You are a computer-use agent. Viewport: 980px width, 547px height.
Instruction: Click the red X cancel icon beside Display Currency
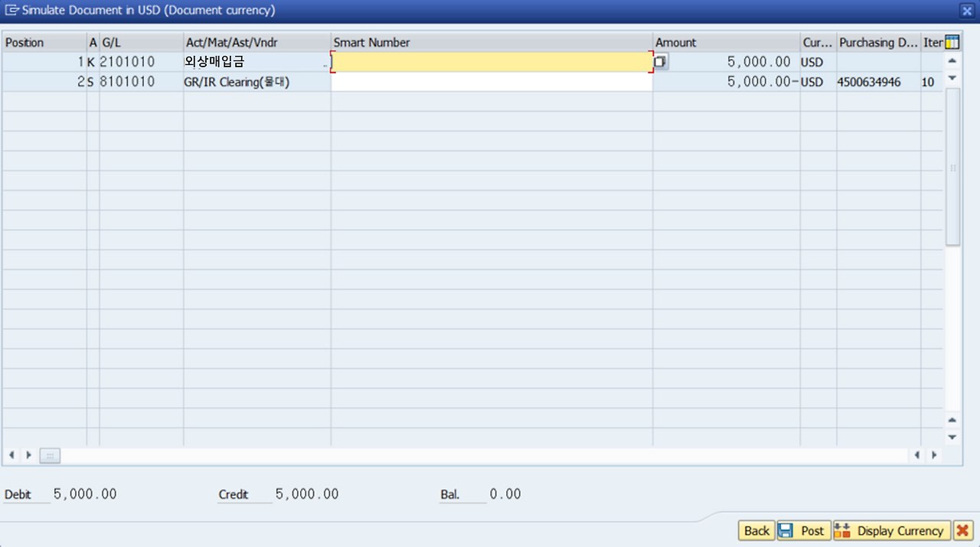pyautogui.click(x=962, y=531)
